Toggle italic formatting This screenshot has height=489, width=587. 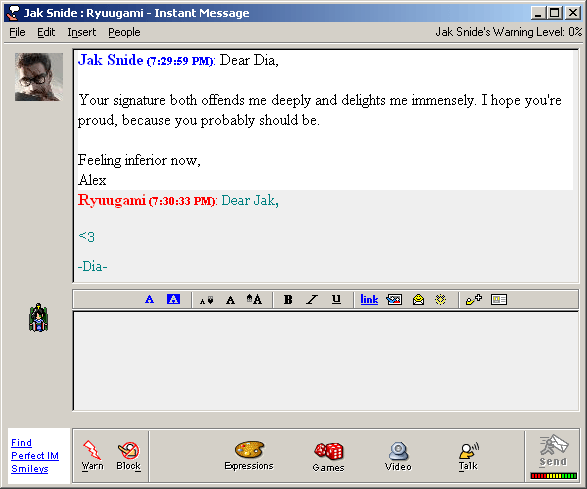click(x=312, y=300)
